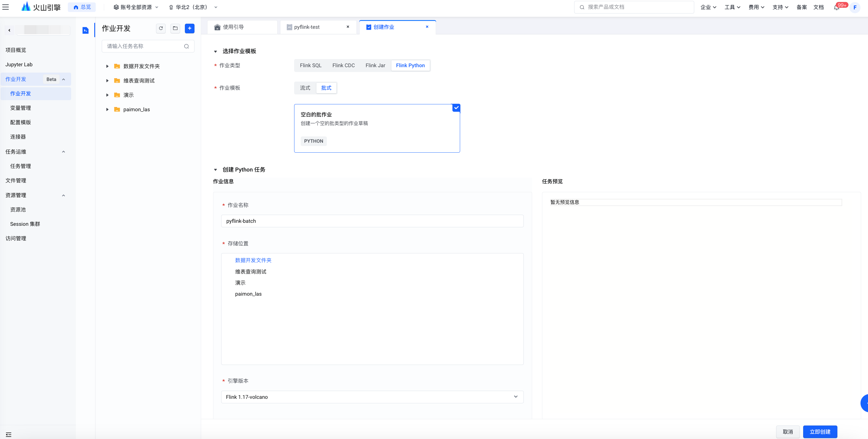Click the blue job development file icon

(85, 30)
